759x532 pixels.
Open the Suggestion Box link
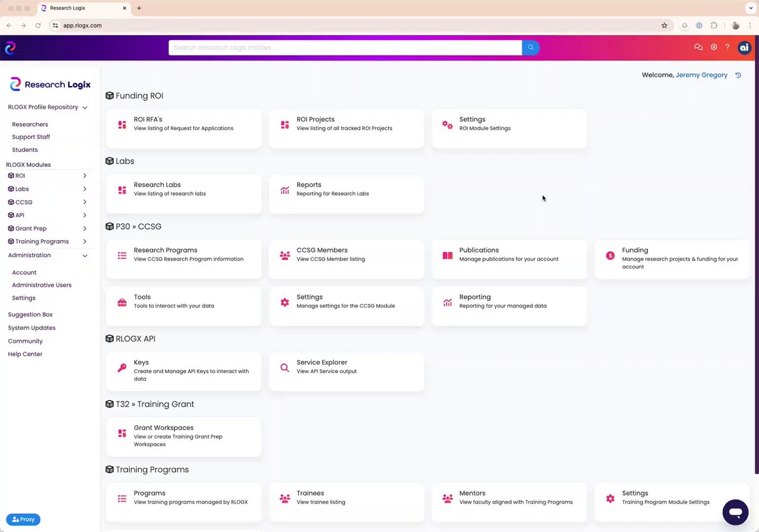pyautogui.click(x=30, y=315)
